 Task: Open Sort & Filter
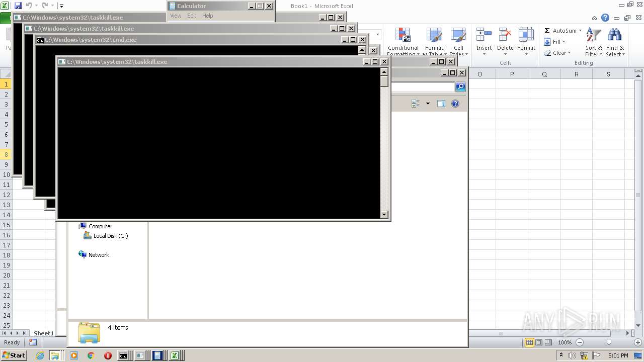tap(594, 42)
